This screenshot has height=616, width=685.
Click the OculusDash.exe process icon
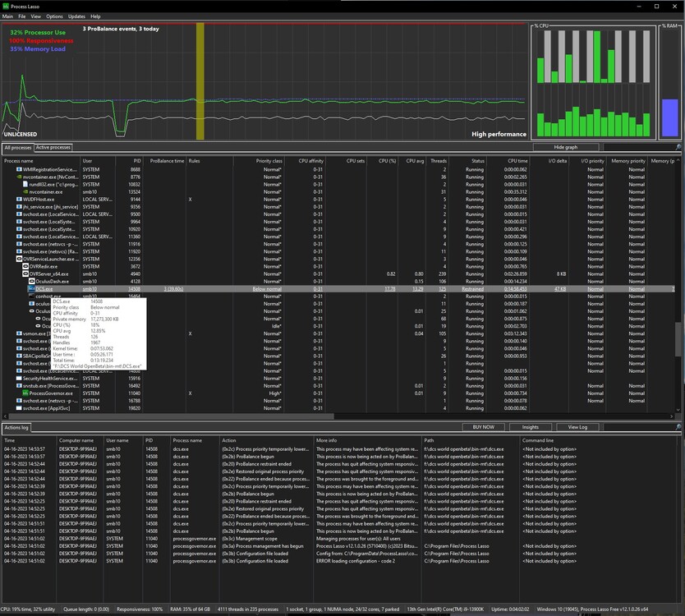31,282
